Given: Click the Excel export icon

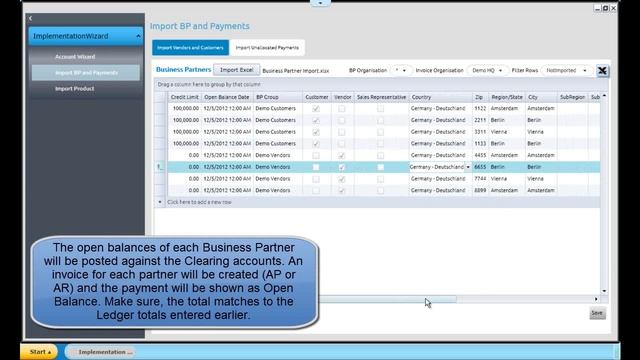Looking at the screenshot, I should coord(602,71).
